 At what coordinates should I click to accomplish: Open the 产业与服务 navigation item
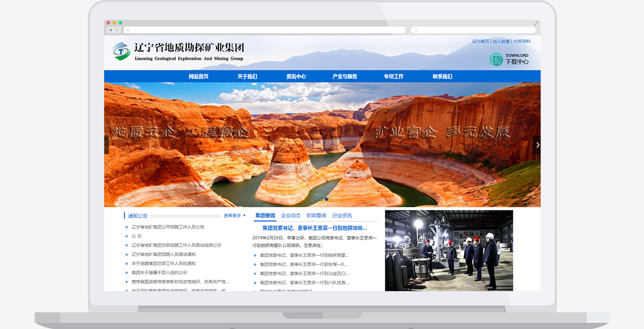tap(345, 77)
